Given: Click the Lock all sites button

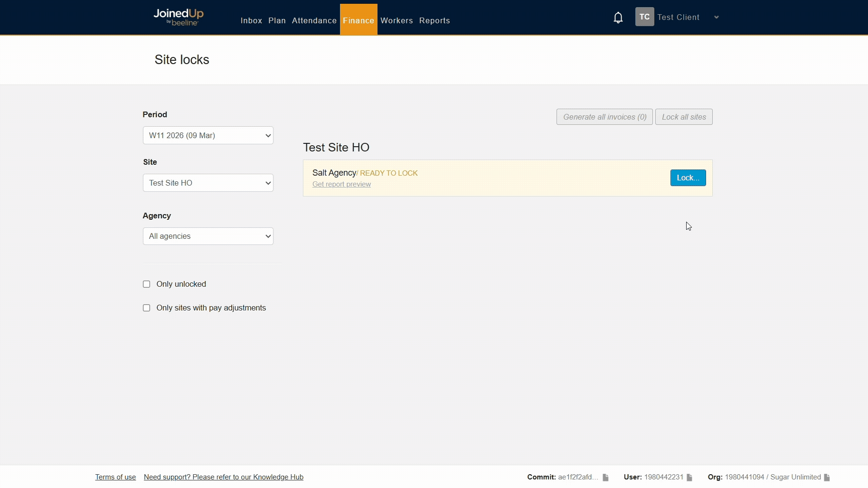Looking at the screenshot, I should coord(684,117).
